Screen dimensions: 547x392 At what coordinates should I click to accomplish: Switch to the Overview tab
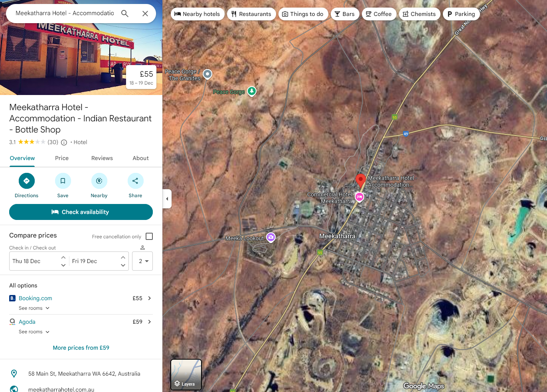(22, 158)
